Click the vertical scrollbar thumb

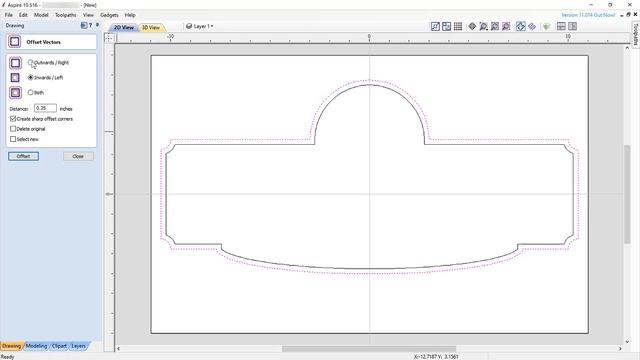(x=627, y=194)
